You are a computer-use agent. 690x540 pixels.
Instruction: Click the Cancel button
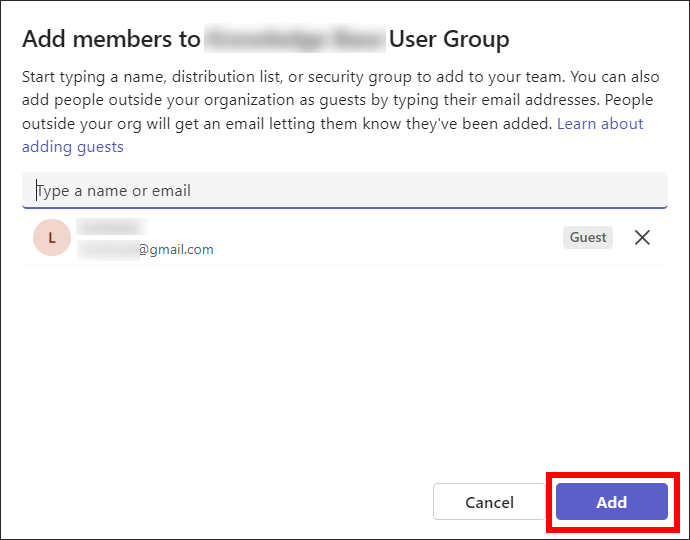[489, 502]
